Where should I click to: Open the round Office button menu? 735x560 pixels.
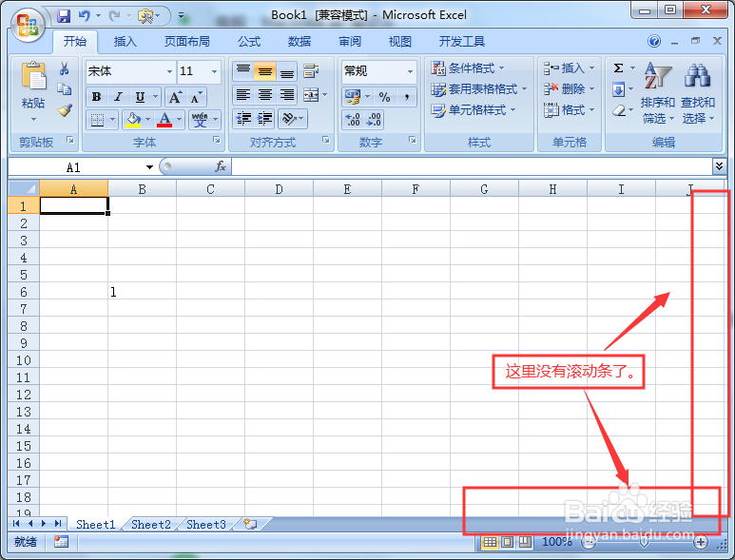(28, 25)
